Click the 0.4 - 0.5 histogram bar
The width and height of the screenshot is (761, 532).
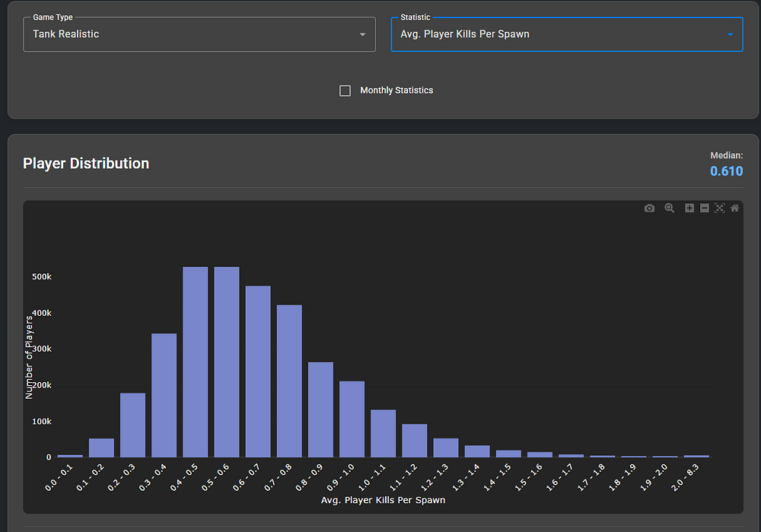pyautogui.click(x=196, y=362)
